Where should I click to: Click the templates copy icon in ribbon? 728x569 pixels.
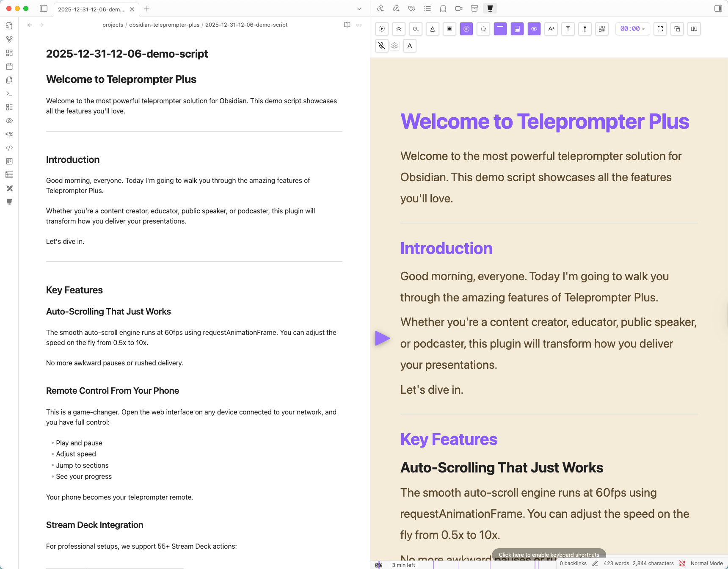[9, 80]
